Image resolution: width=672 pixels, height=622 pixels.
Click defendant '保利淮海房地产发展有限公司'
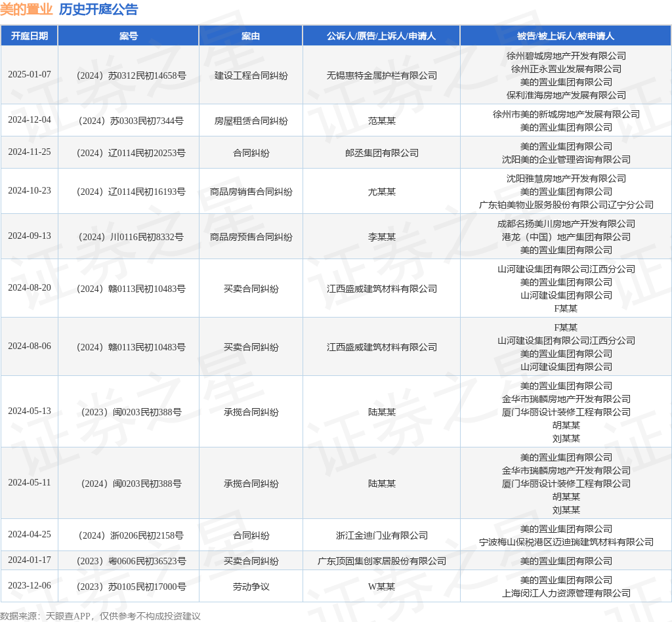point(566,96)
